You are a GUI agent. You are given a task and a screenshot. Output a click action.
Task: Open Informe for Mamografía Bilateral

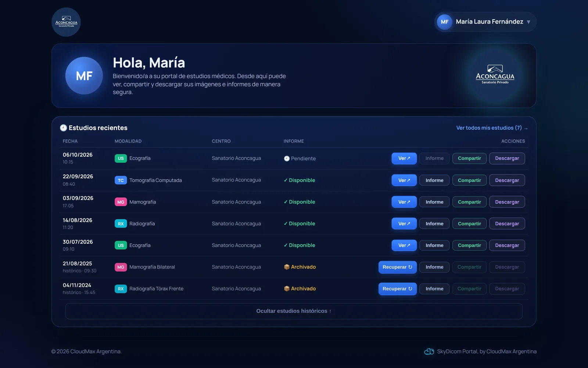tap(434, 267)
